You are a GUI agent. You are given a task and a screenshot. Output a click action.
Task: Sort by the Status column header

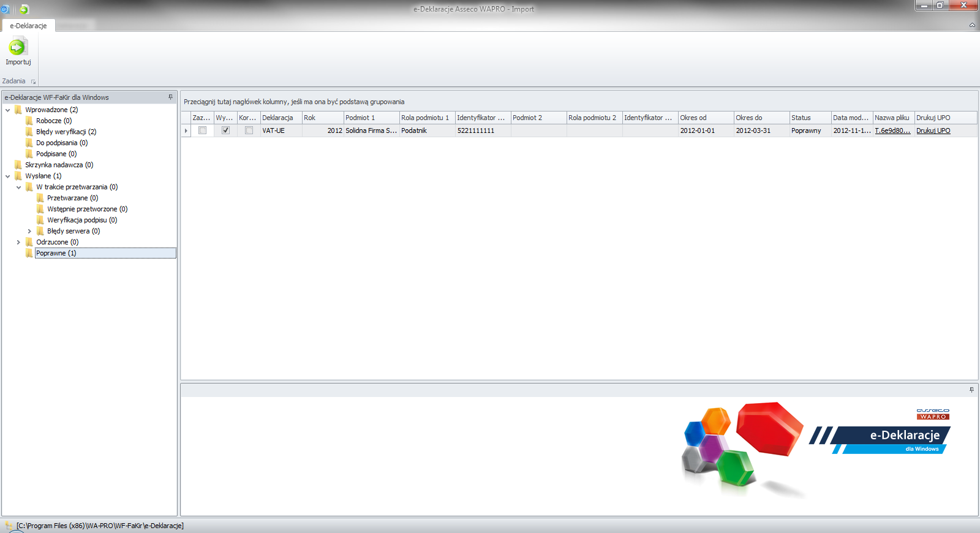tap(810, 118)
